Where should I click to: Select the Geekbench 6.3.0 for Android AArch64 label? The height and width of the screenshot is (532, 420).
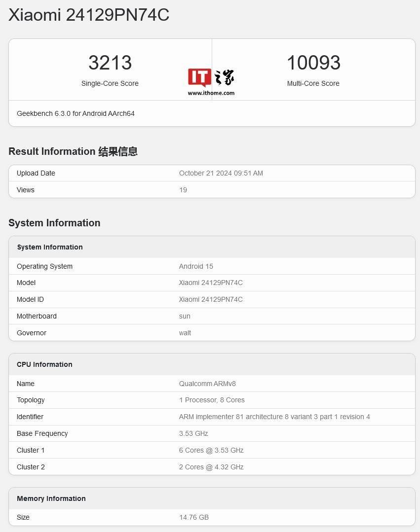pos(75,113)
